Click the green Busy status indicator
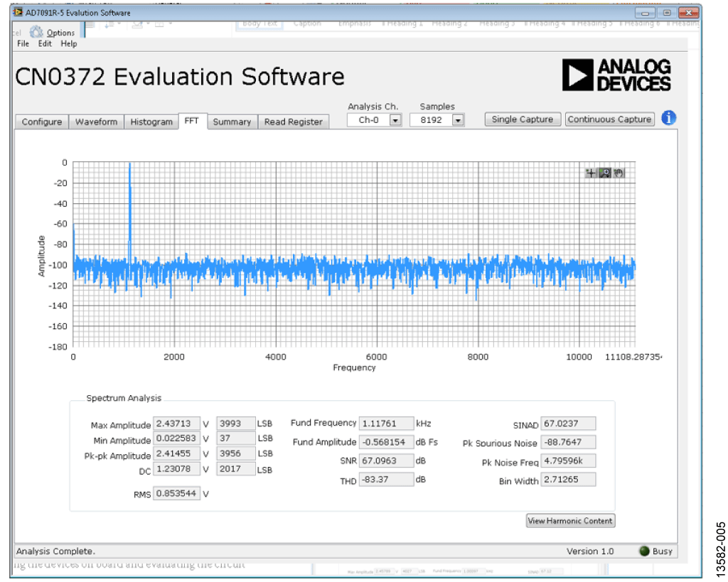 644,551
